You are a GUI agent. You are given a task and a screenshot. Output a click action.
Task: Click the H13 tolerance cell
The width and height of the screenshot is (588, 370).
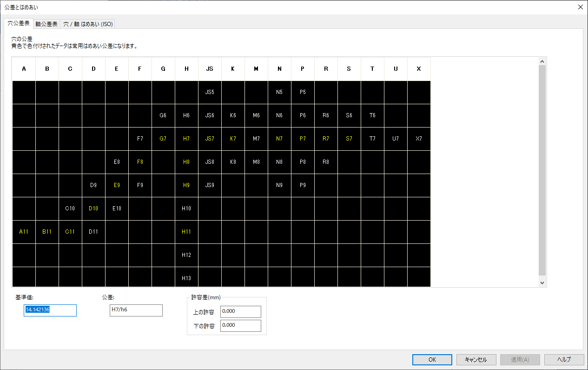(186, 278)
